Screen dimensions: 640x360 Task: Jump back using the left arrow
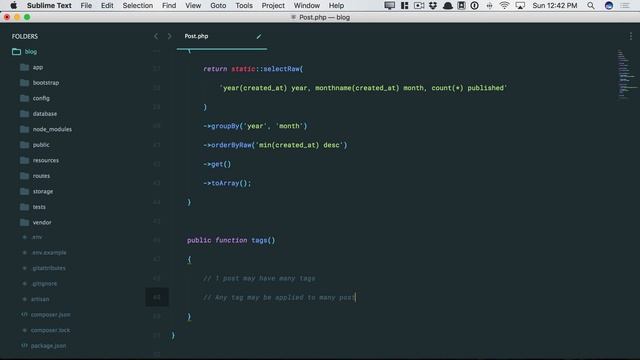156,36
